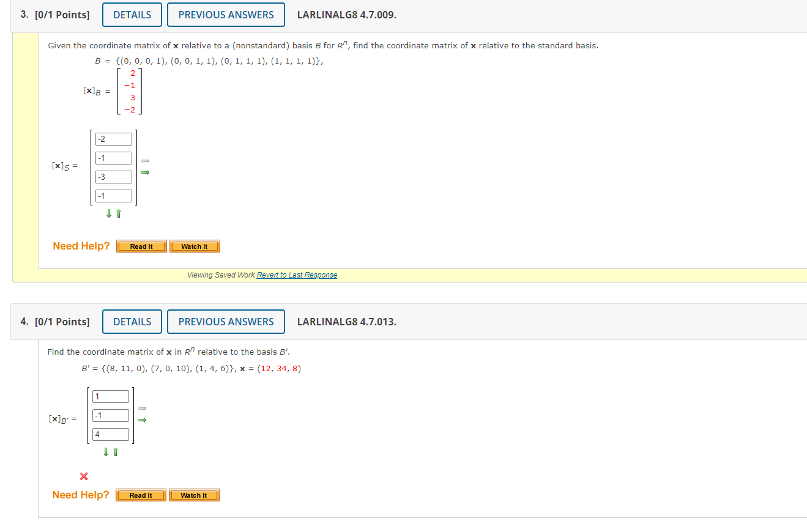Click Read It in question 4

coord(141,495)
